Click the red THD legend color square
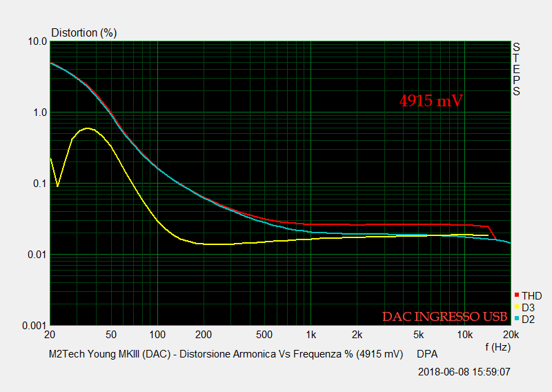This screenshot has height=392, width=552. [516, 295]
